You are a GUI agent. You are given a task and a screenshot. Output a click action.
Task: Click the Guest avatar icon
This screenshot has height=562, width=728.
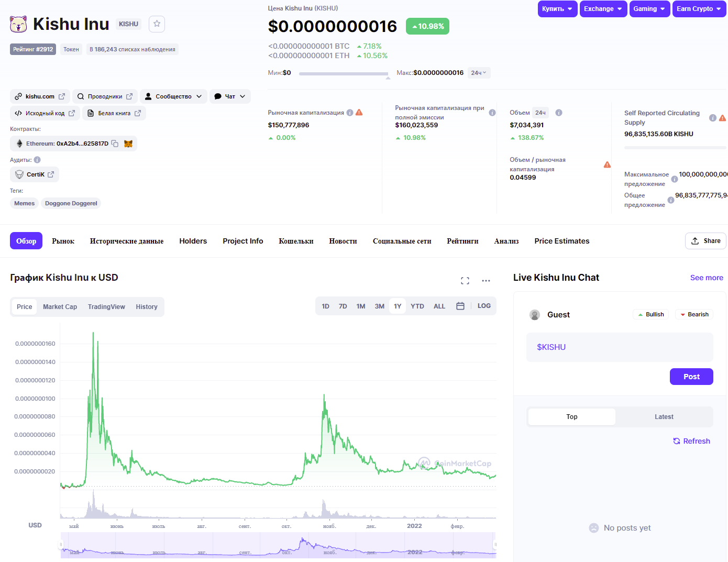[x=535, y=315]
